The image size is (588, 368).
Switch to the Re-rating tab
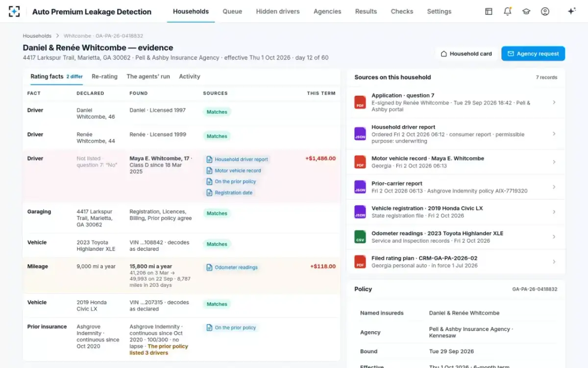(104, 77)
